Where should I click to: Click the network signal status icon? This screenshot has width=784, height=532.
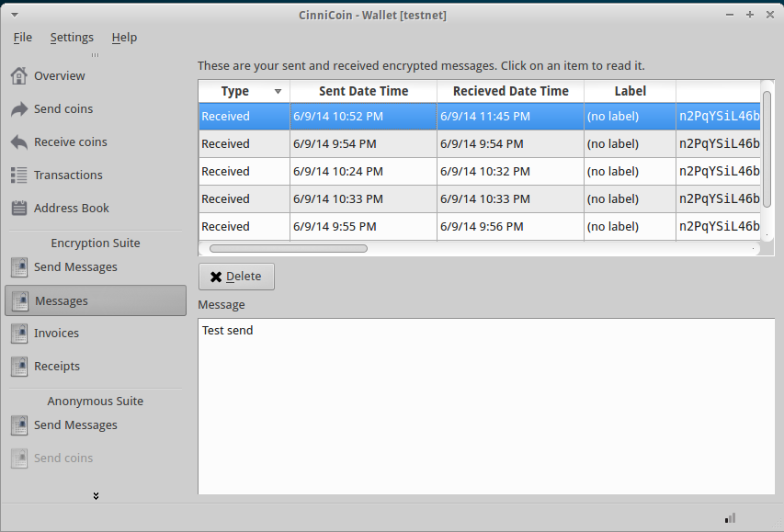730,517
